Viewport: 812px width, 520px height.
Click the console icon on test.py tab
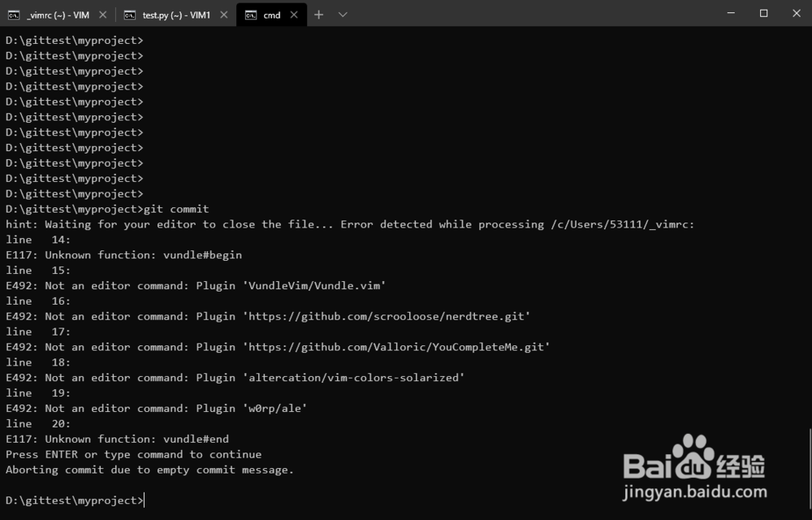(129, 15)
